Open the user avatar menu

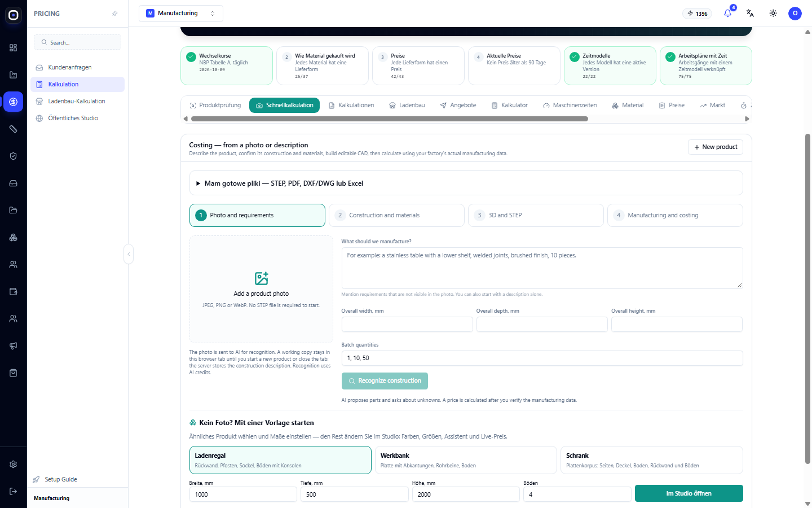pos(795,13)
